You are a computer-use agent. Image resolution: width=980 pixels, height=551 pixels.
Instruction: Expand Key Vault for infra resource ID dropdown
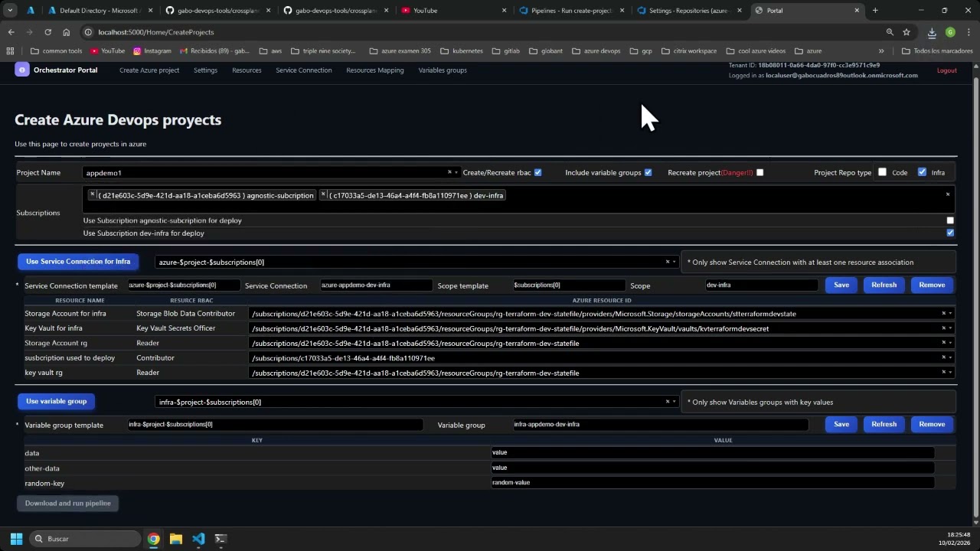pos(950,328)
